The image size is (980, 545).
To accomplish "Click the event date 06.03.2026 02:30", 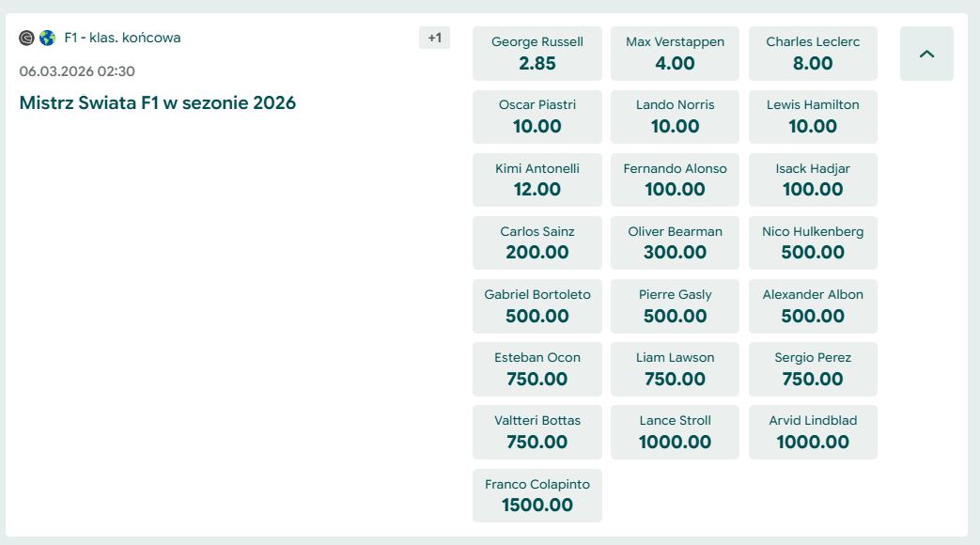I will 77,71.
